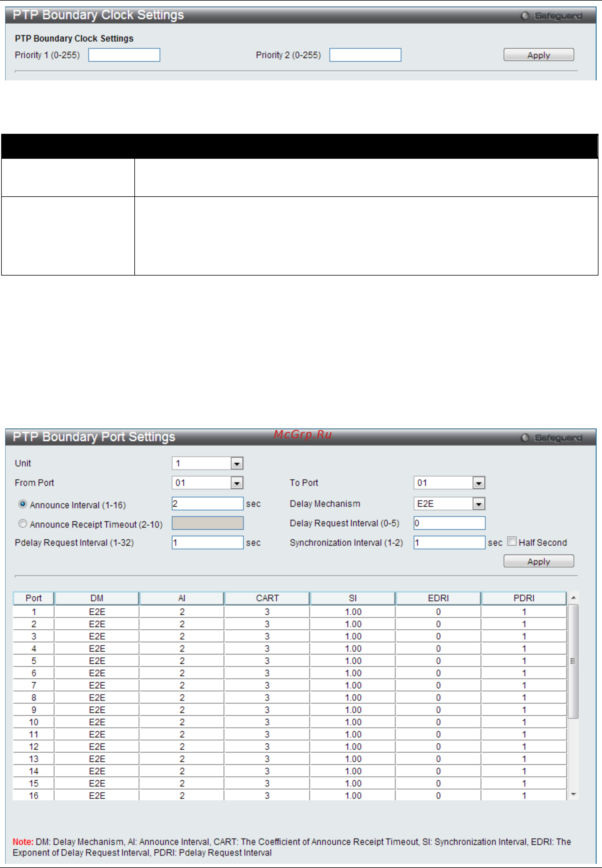The image size is (602, 868).
Task: Click the Delay Request Interval (0-5) field
Action: click(449, 523)
